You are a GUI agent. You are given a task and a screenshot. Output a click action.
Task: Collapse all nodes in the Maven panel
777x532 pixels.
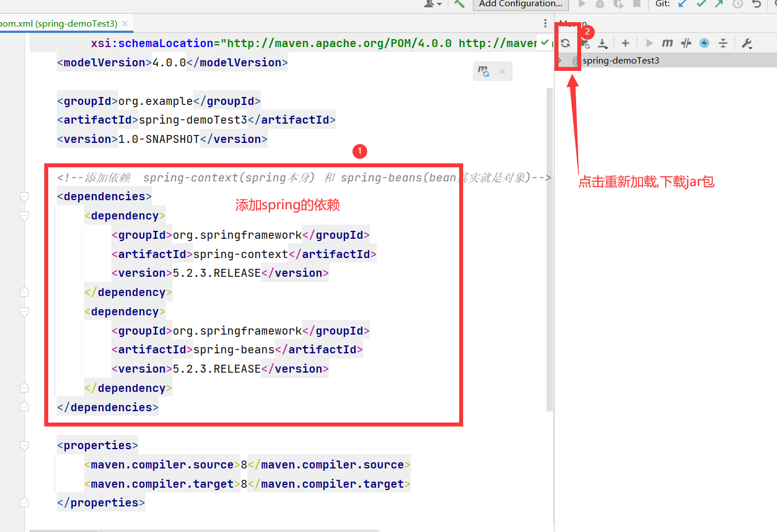[x=723, y=43]
